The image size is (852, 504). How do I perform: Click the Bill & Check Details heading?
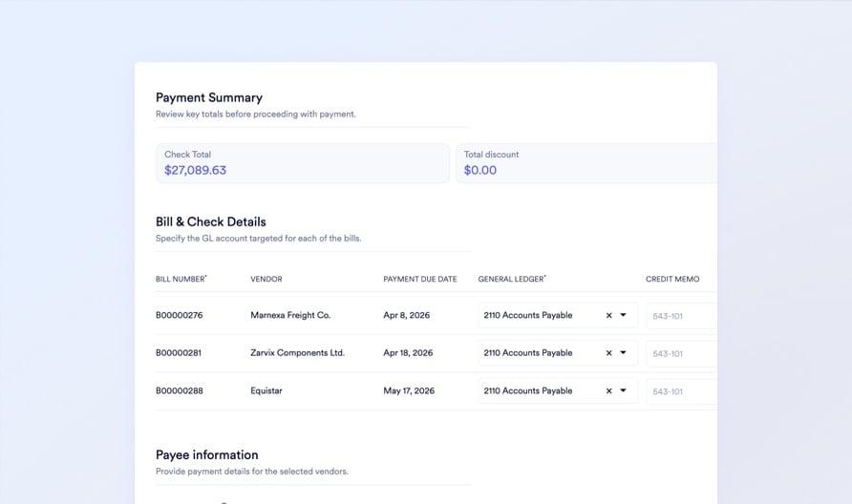tap(211, 221)
